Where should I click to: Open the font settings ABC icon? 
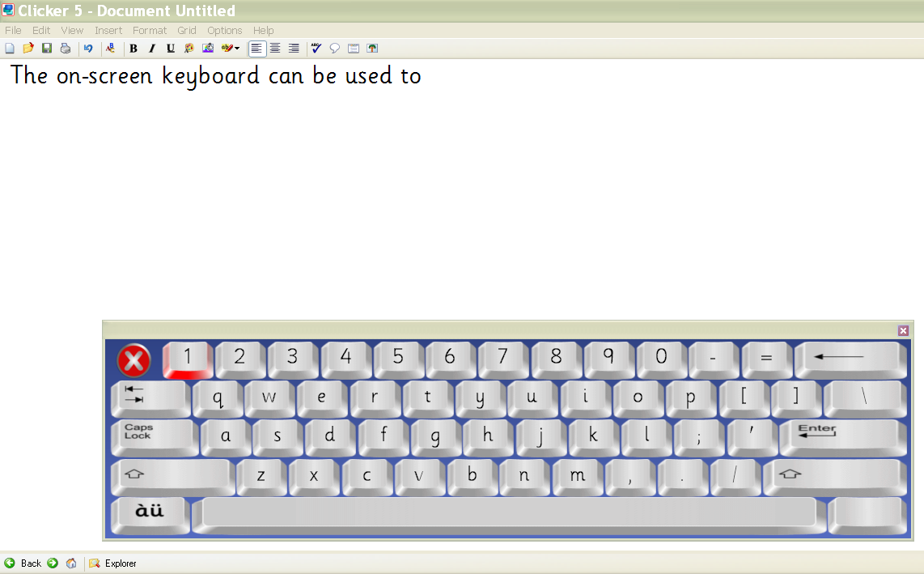click(x=110, y=49)
